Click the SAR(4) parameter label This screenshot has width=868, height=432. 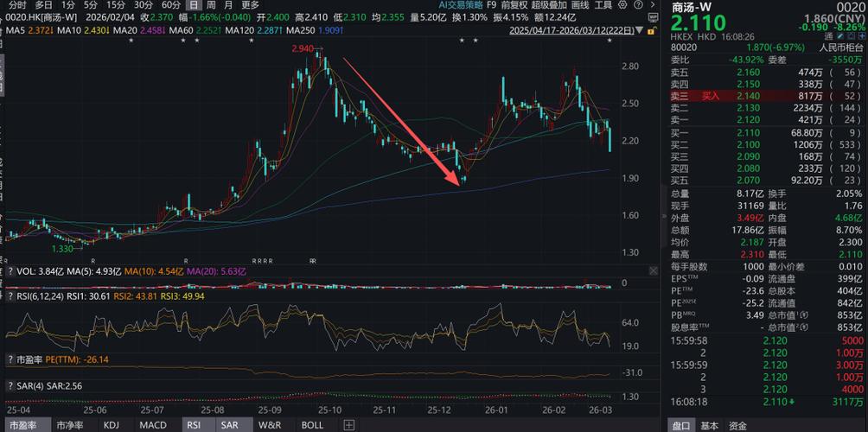click(x=30, y=385)
